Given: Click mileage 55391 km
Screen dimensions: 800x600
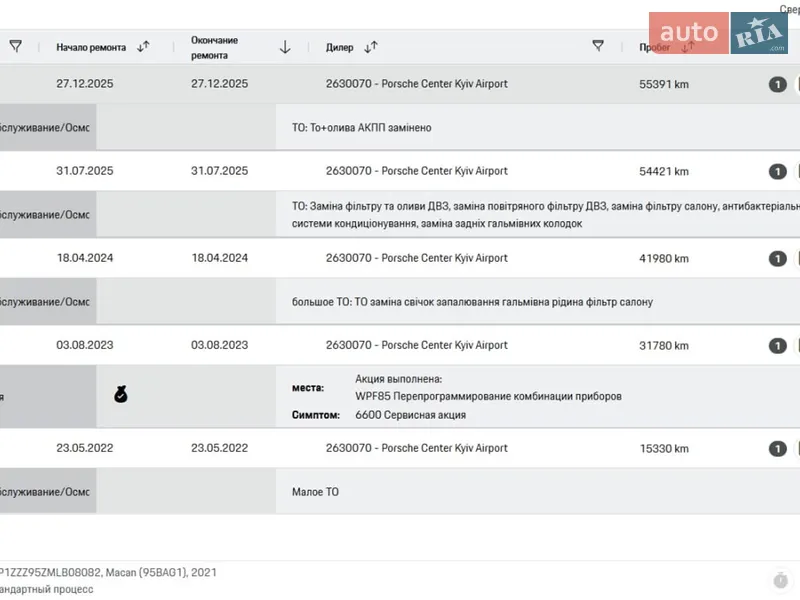Looking at the screenshot, I should pos(664,84).
